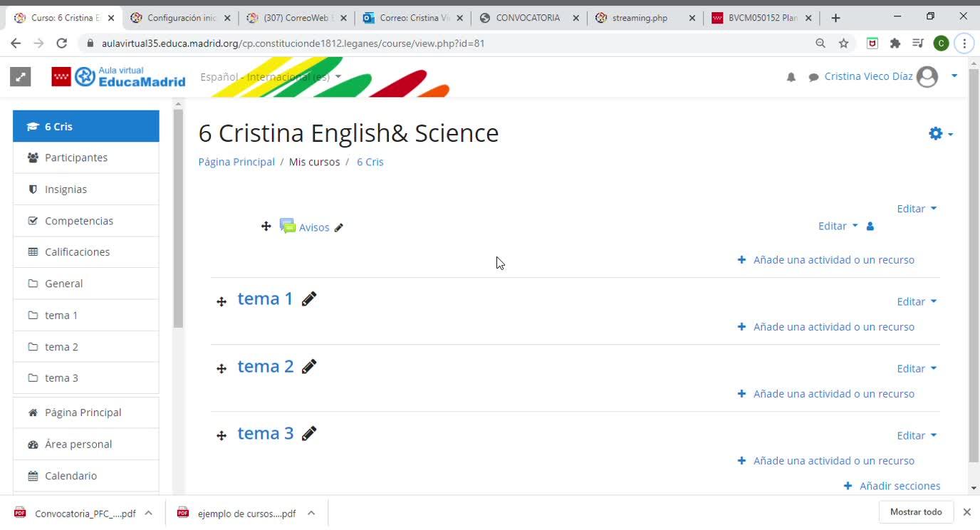Click the Mostrar todo downloads button
This screenshot has width=980, height=530.
916,512
